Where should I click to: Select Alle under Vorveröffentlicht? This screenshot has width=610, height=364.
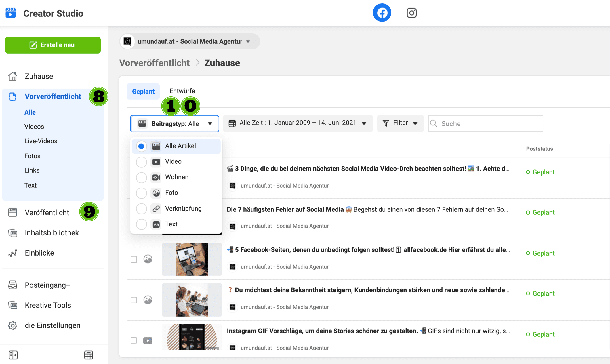click(x=30, y=112)
